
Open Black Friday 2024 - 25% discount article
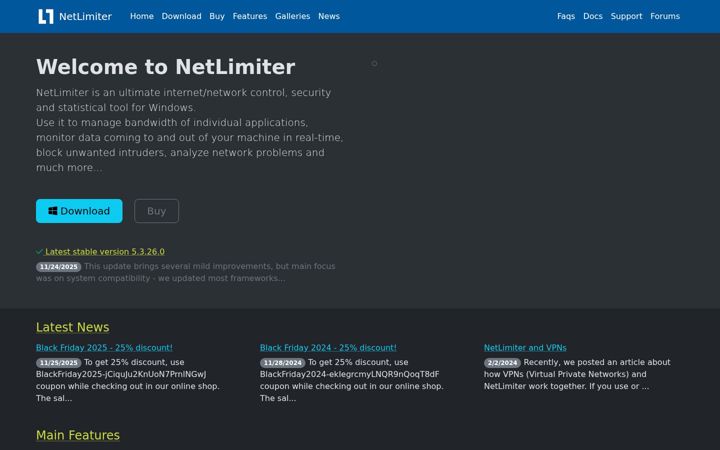pyautogui.click(x=328, y=348)
